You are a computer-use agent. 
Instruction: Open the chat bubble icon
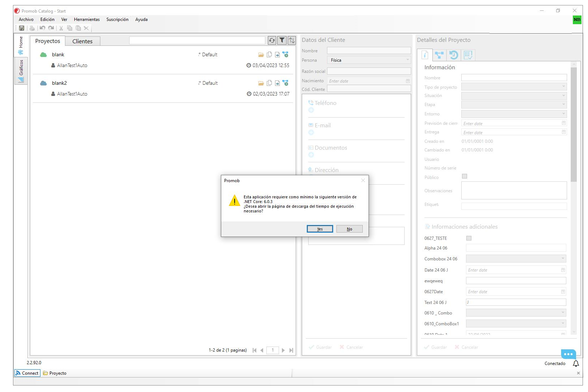pyautogui.click(x=568, y=354)
